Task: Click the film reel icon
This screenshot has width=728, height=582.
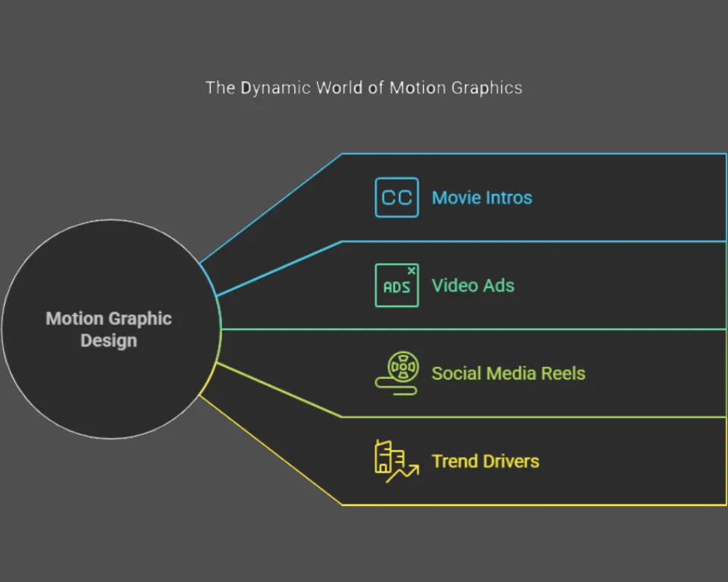Action: point(397,373)
